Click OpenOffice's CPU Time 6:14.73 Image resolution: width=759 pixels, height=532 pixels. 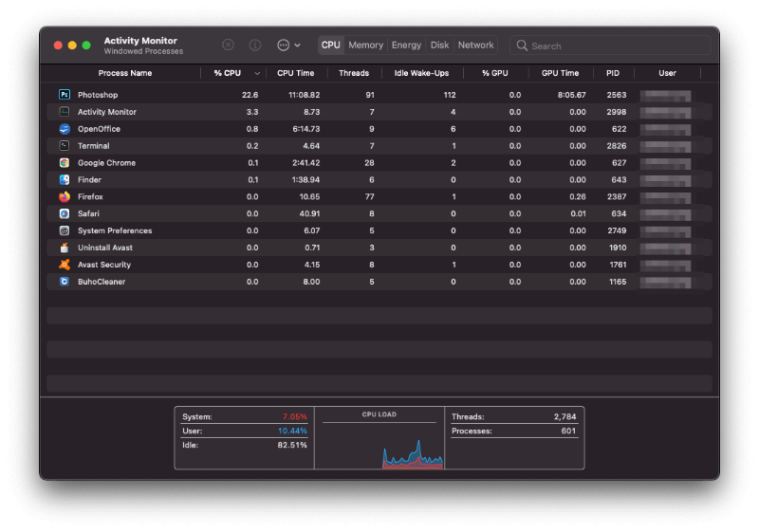[305, 129]
